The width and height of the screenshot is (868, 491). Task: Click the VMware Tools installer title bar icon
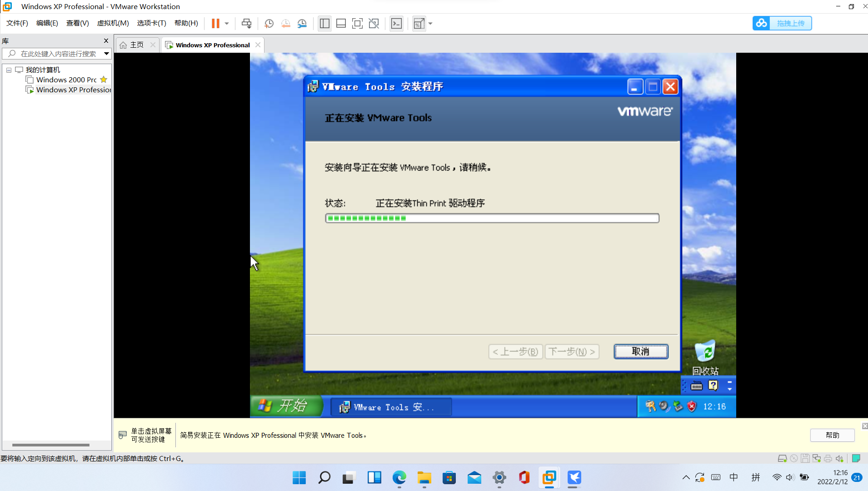tap(313, 86)
